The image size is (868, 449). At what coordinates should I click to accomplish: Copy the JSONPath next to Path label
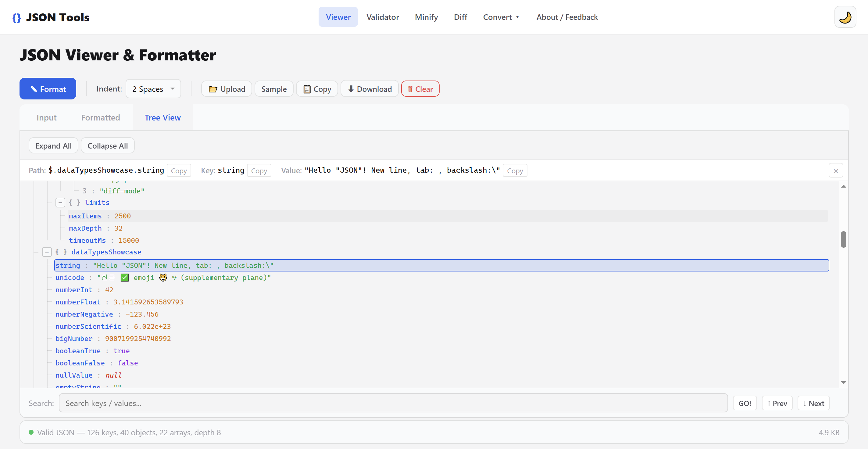(x=179, y=170)
